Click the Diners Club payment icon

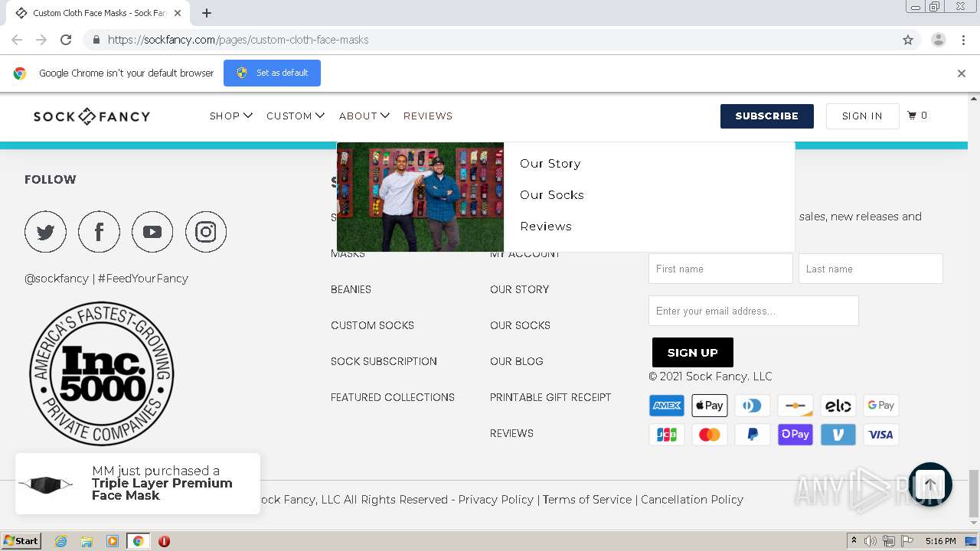[753, 406]
